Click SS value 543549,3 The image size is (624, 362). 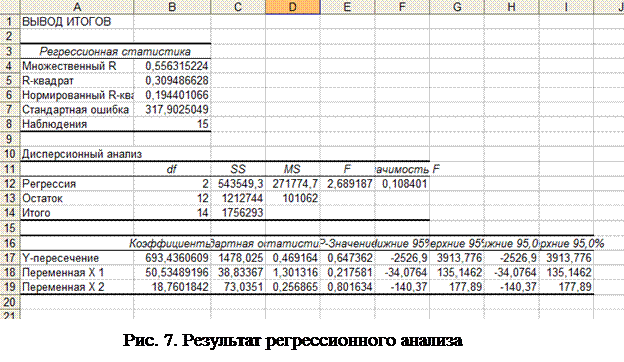pos(238,184)
